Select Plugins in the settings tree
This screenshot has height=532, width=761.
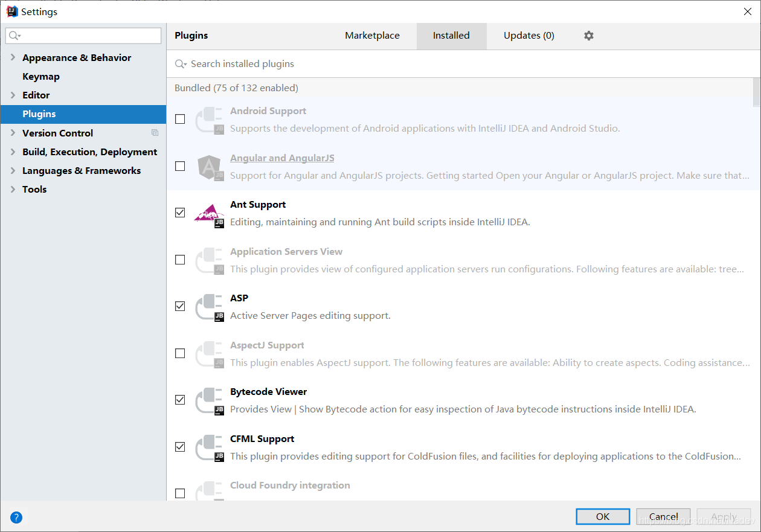[x=83, y=114]
